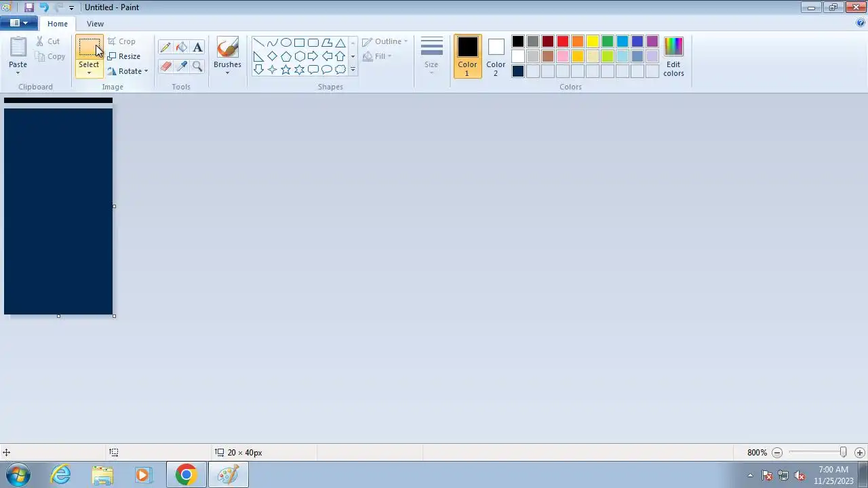This screenshot has width=868, height=488.
Task: Activate Color 1 foreground selector
Action: [467, 56]
